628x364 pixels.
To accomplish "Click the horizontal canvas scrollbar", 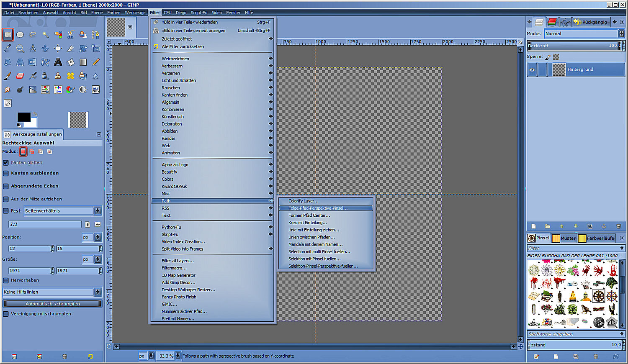I will click(315, 346).
